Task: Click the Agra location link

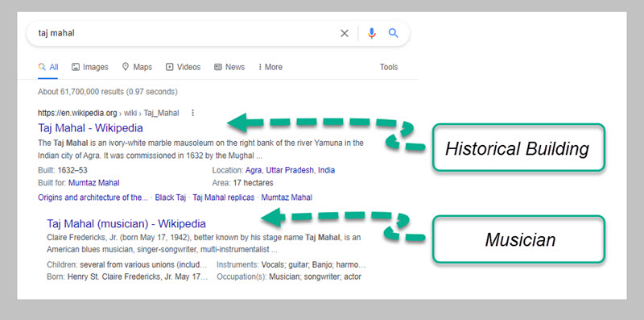Action: pyautogui.click(x=254, y=170)
